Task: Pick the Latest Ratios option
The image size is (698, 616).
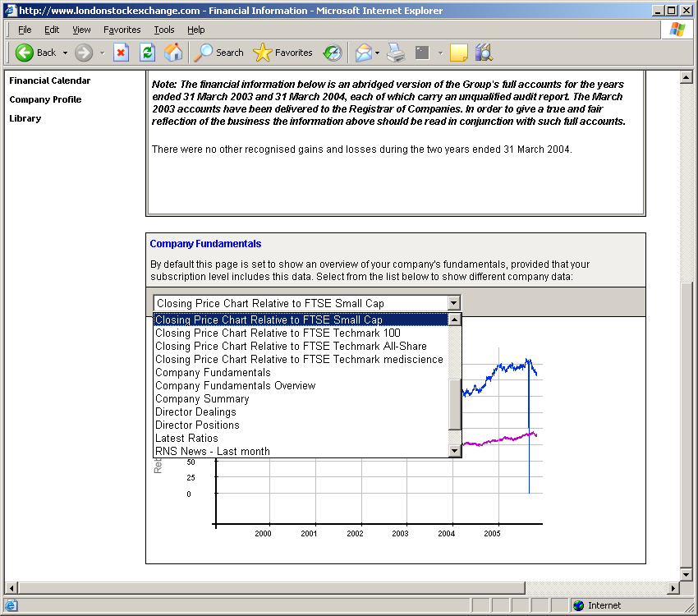Action: tap(301, 438)
